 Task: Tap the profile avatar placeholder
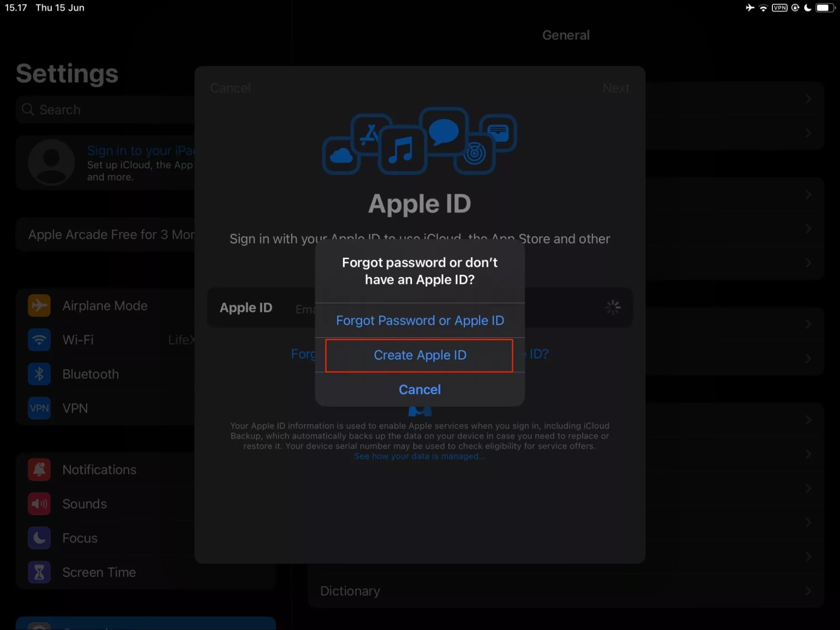[51, 163]
